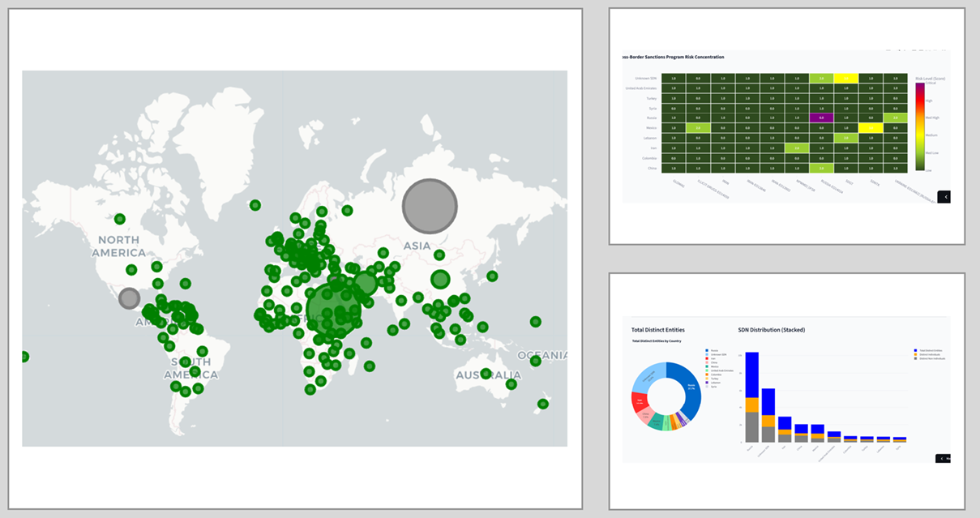
Task: Click the green marker in eastern Australia
Action: click(x=511, y=384)
